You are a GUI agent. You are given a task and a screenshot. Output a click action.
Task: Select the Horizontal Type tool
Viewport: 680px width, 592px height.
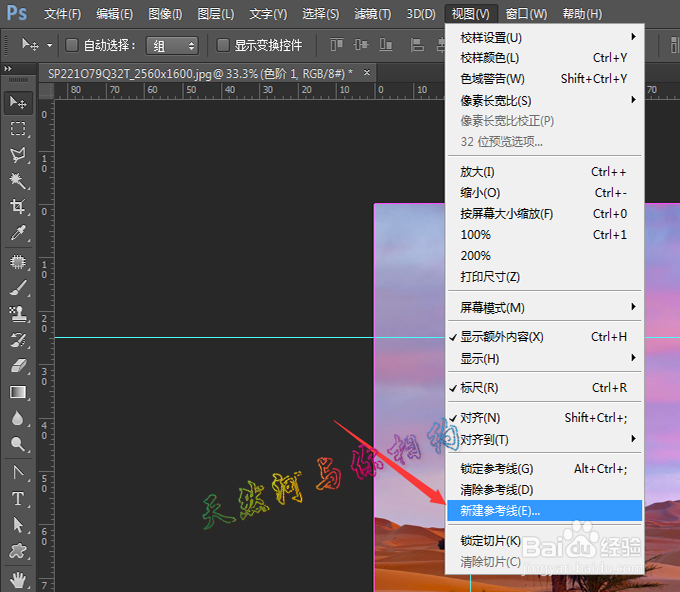(18, 499)
